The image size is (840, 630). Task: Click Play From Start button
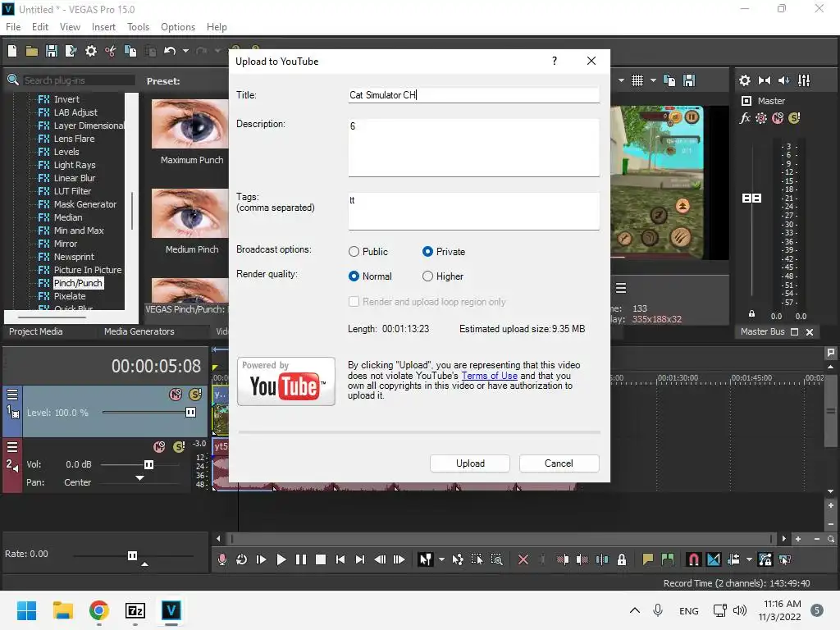[x=262, y=559]
